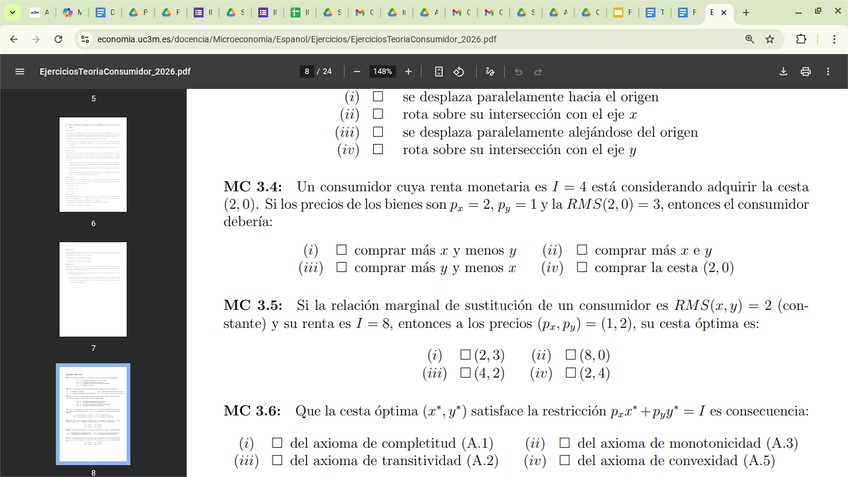848x477 pixels.
Task: Activate the draw annotation tool
Action: pos(490,71)
